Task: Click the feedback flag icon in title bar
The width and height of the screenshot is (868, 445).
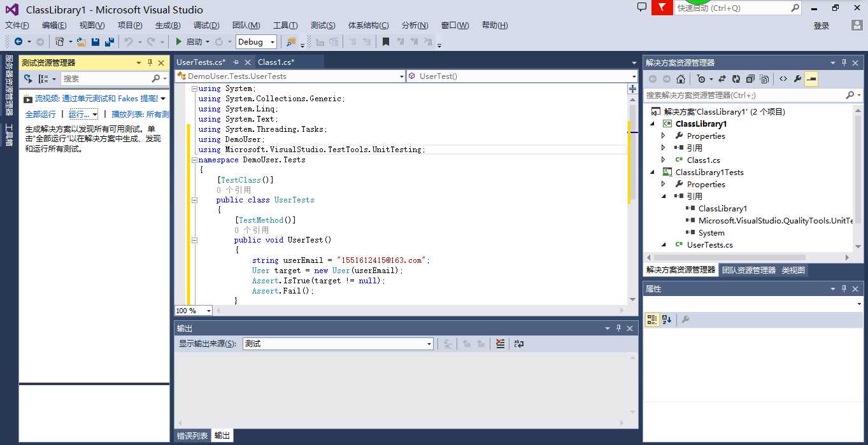Action: (662, 8)
